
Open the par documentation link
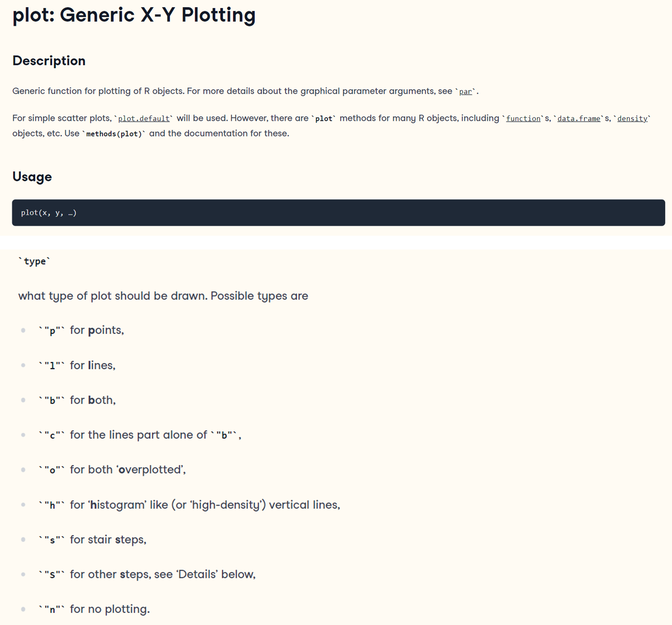[x=465, y=92]
